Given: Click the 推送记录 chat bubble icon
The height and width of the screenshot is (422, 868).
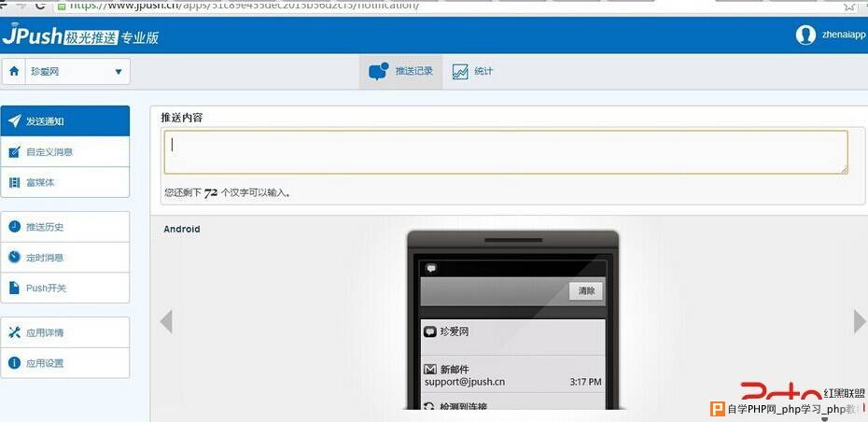Looking at the screenshot, I should click(378, 72).
